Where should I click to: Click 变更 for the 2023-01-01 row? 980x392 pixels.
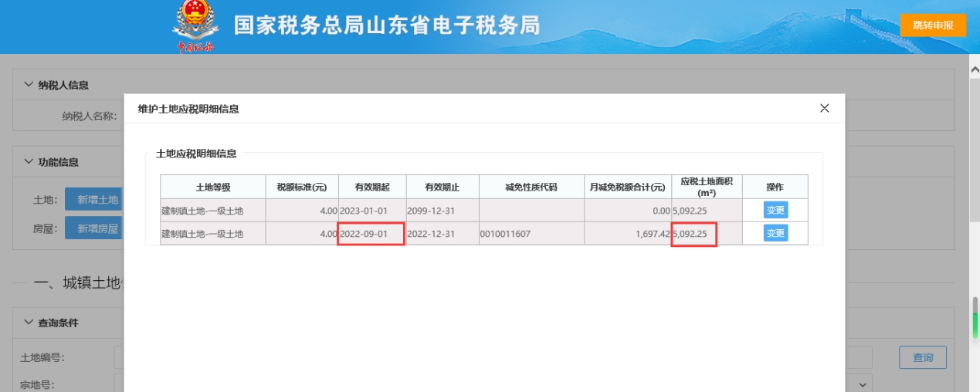click(x=775, y=210)
